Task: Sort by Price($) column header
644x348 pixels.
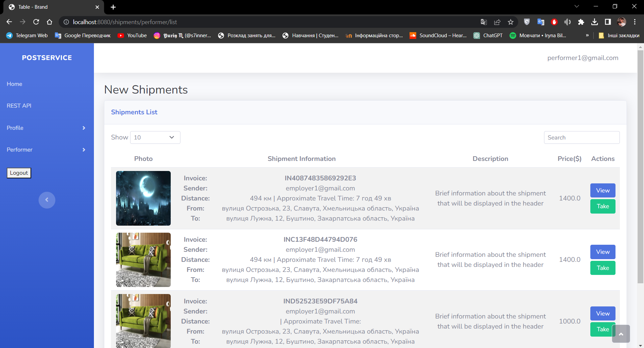Action: click(570, 159)
